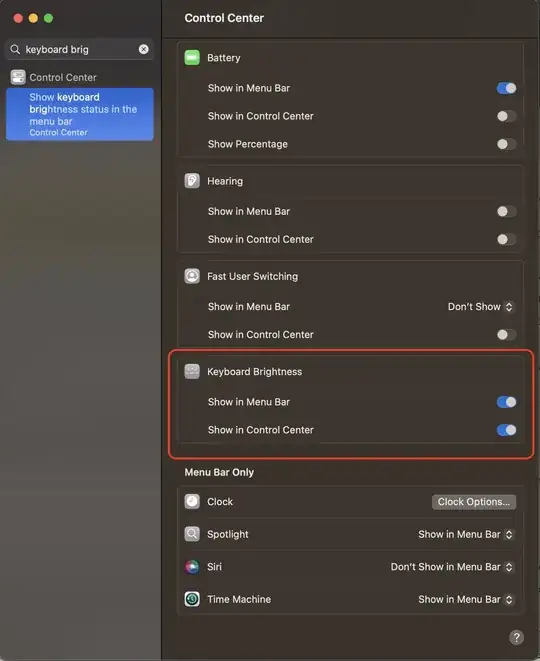540x661 pixels.
Task: Toggle Fast User Switching in Control Center
Action: (x=506, y=335)
